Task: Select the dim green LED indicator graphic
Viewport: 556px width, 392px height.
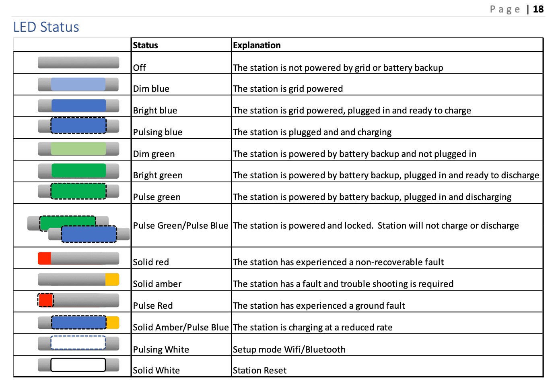Action: click(x=78, y=149)
